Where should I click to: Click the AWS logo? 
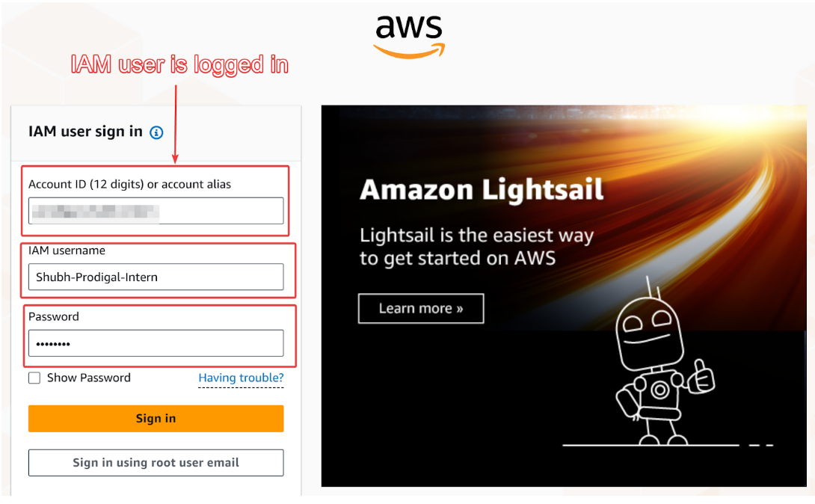409,35
